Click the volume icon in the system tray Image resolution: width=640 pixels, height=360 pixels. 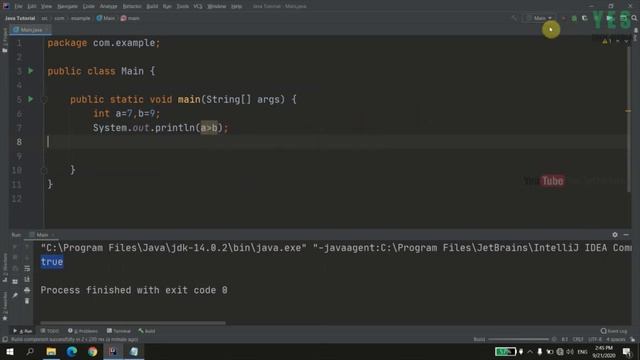[570, 351]
